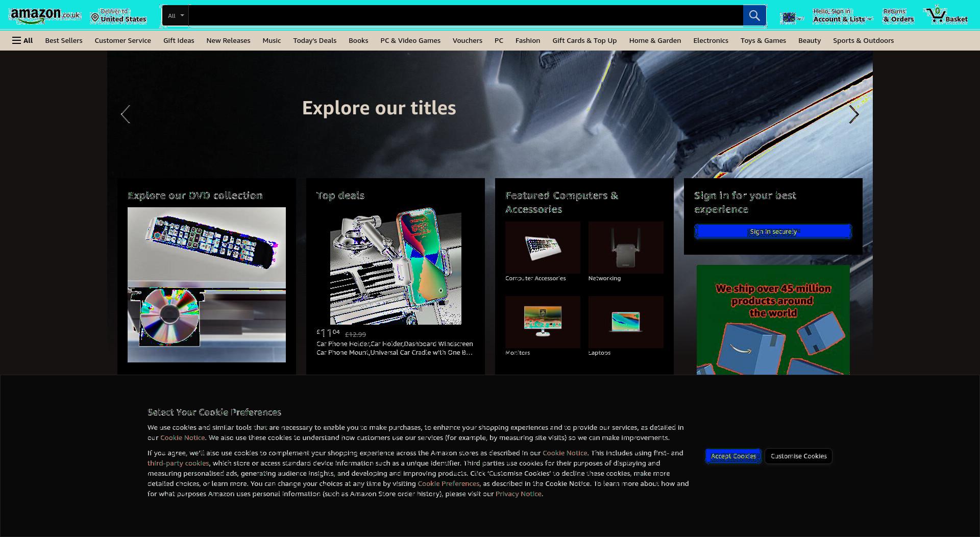980x537 pixels.
Task: Go to Vouchers
Action: [x=467, y=40]
